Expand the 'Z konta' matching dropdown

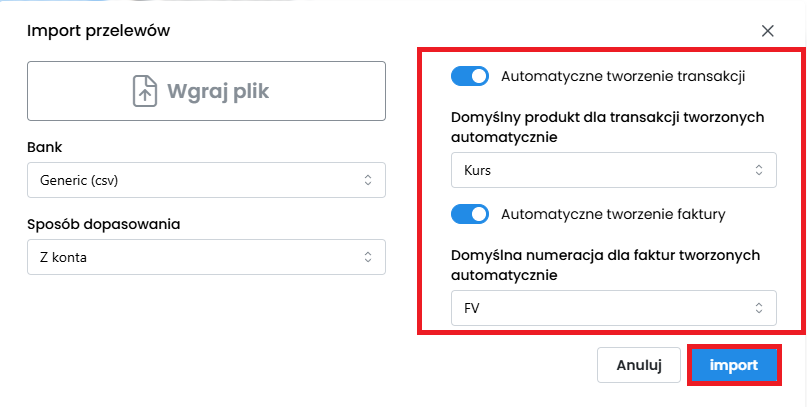(205, 257)
